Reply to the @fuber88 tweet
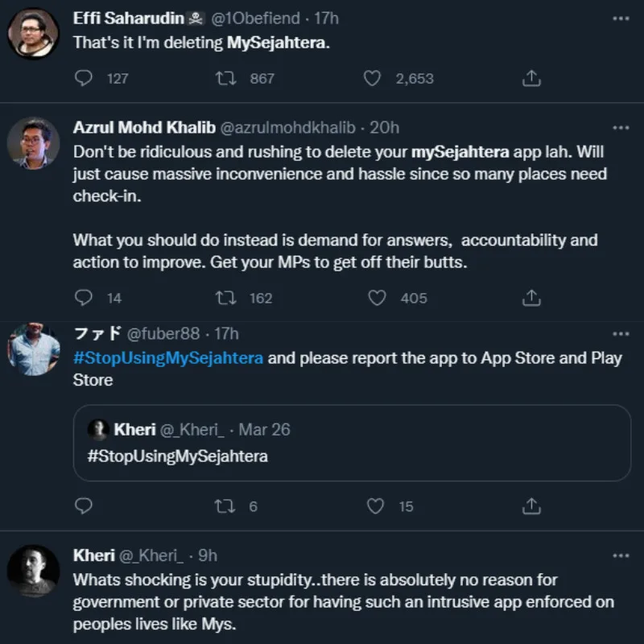Screen dimensions: 644x644 85,506
